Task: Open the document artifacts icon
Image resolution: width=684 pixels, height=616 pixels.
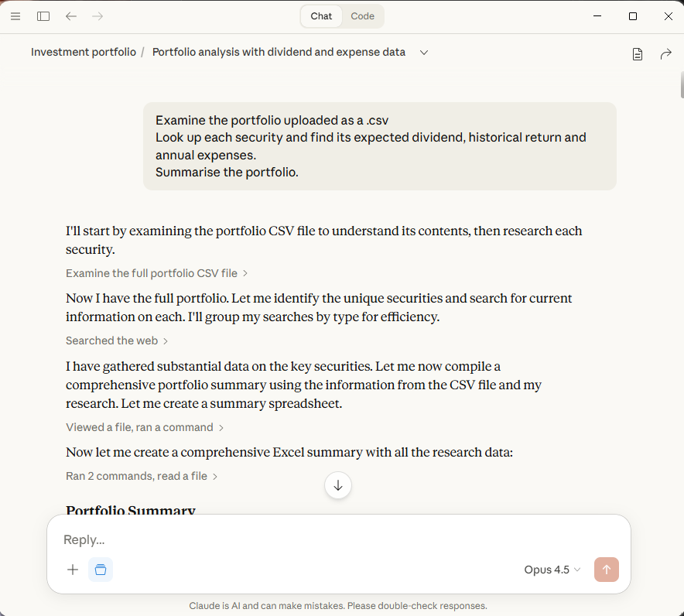Action: pos(638,53)
